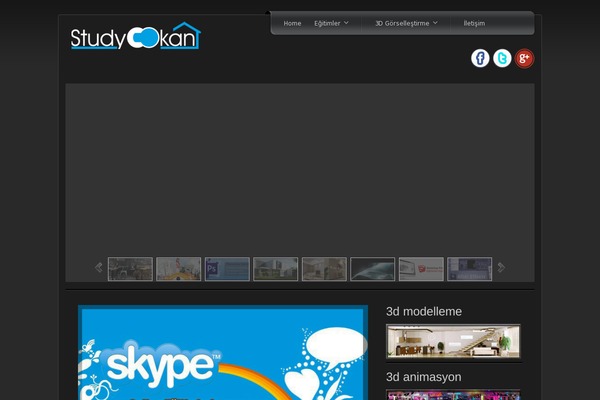Viewport: 600px width, 400px height.
Task: Open the 3d animasyon heading link
Action: point(424,377)
